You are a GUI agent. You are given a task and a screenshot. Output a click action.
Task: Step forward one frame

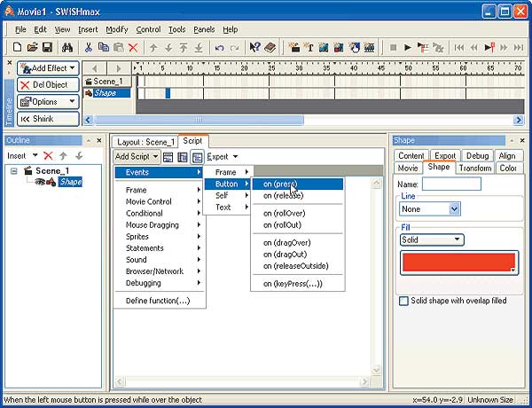[504, 48]
